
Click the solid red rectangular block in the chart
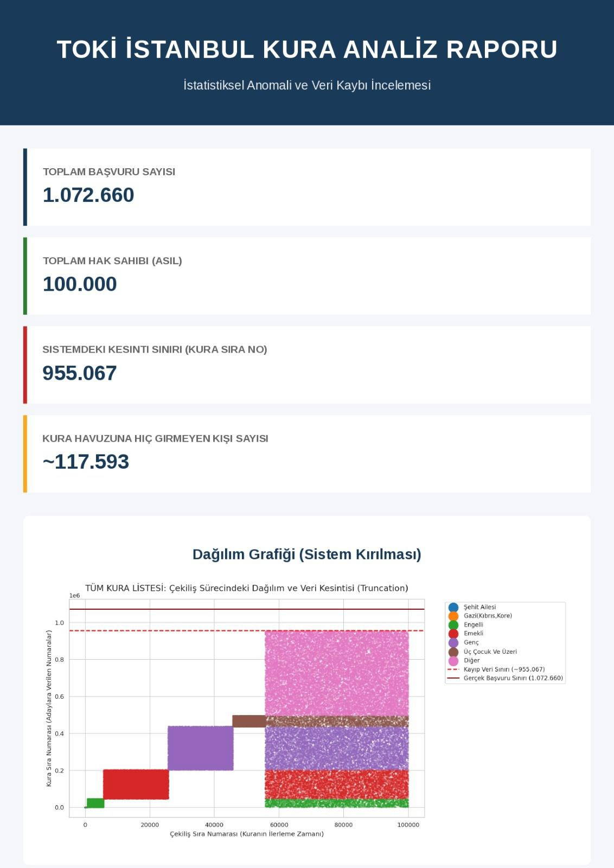(x=136, y=784)
